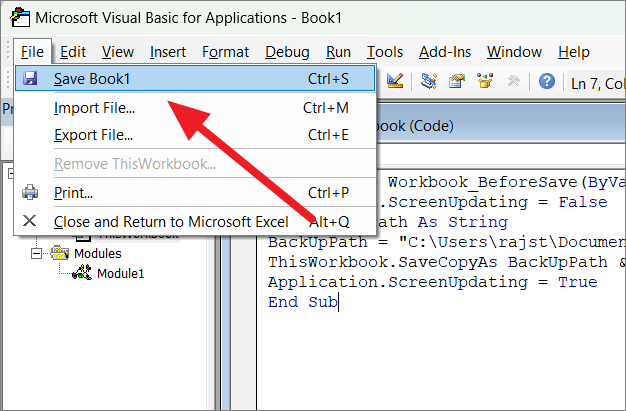Click 'Workbook_BeforeSave' in the code
This screenshot has height=411, width=626.
(482, 182)
